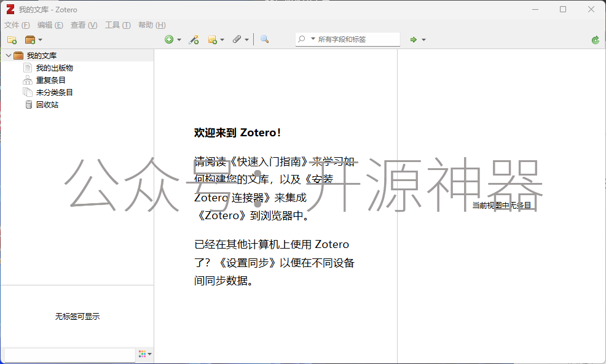Click the paperclip add attachment icon

tap(237, 39)
